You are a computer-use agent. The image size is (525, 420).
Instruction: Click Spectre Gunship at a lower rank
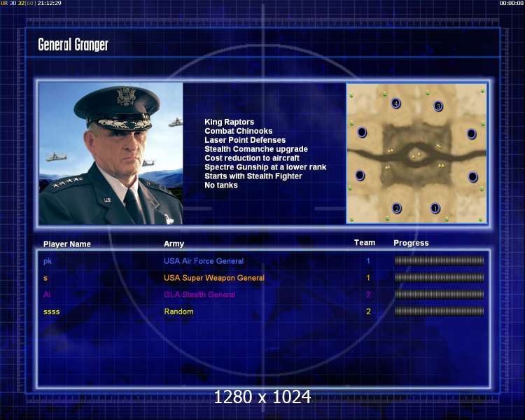[x=265, y=167]
